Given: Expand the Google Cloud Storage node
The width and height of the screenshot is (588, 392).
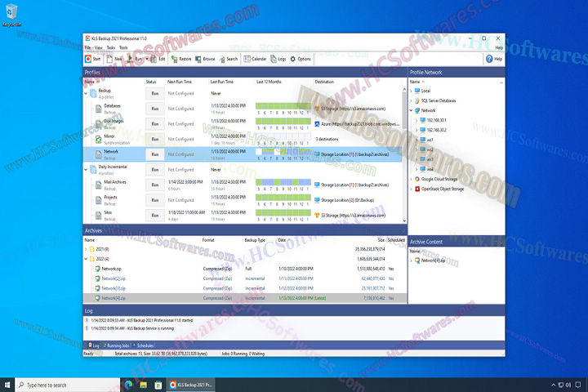Looking at the screenshot, I should click(x=411, y=179).
